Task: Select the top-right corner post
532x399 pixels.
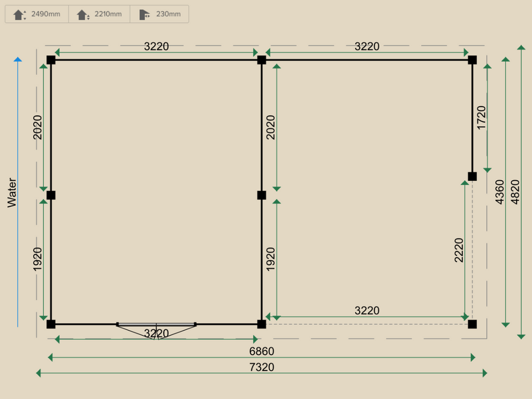Action: pyautogui.click(x=473, y=59)
